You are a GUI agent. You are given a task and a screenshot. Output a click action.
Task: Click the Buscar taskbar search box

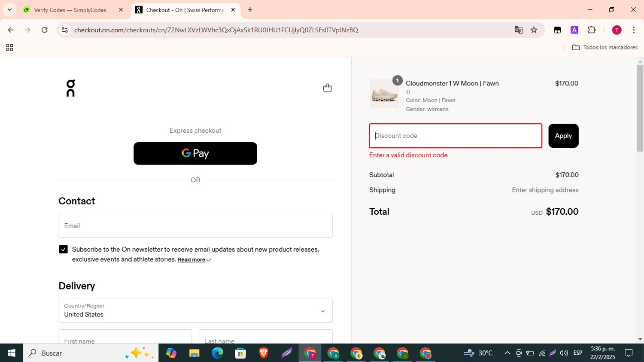point(91,353)
